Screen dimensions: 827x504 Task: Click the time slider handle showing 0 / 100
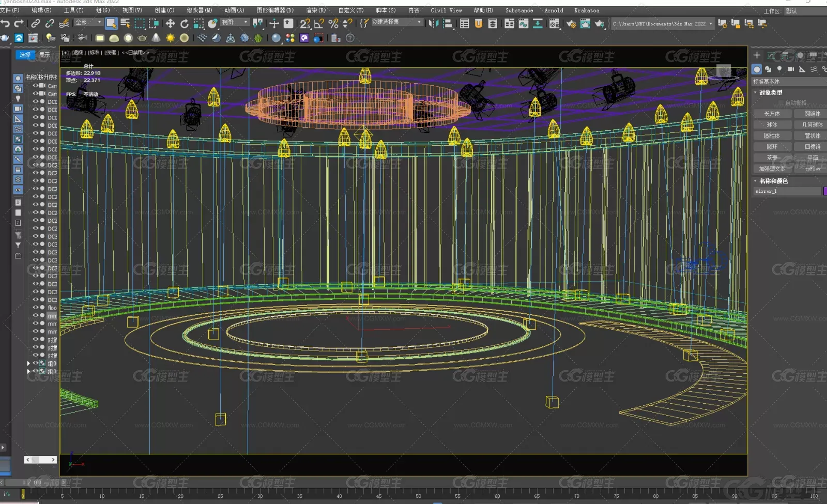(31, 482)
